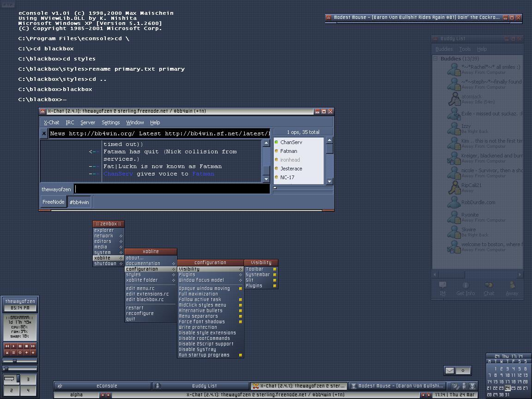Image resolution: width=532 pixels, height=399 pixels.
Task: Expand the network submenu in the zenbox menu
Action: click(109, 236)
